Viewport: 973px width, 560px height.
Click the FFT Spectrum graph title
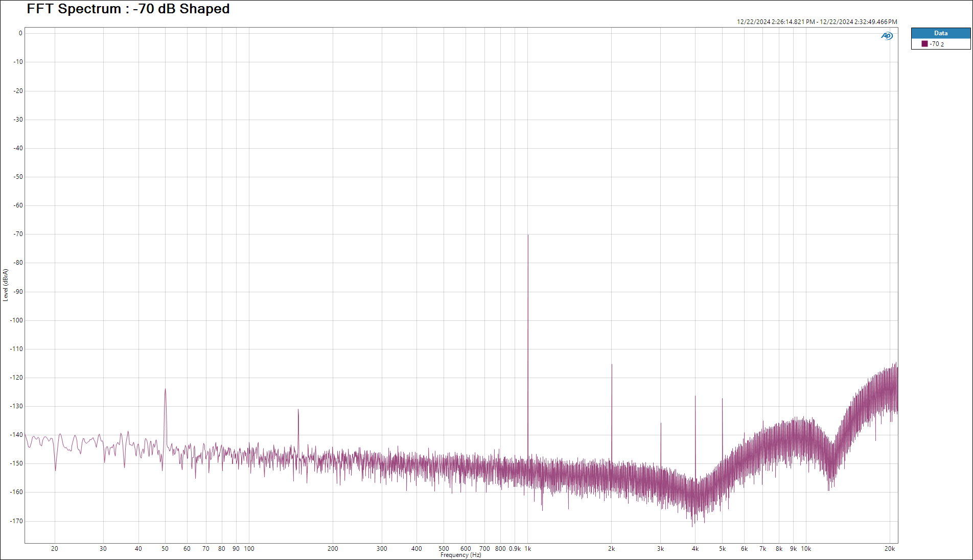[x=128, y=9]
